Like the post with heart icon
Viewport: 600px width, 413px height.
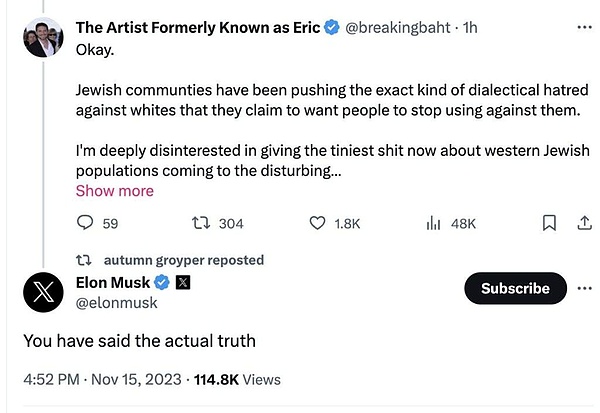tap(317, 224)
